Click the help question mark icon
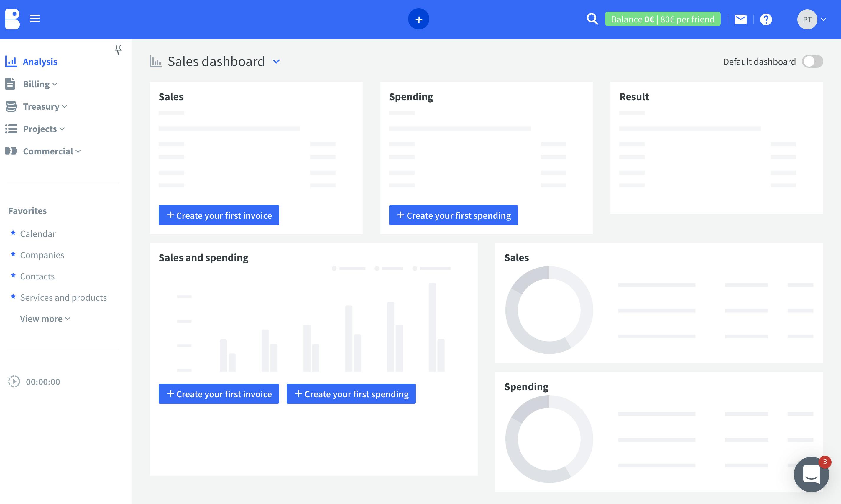 point(766,19)
